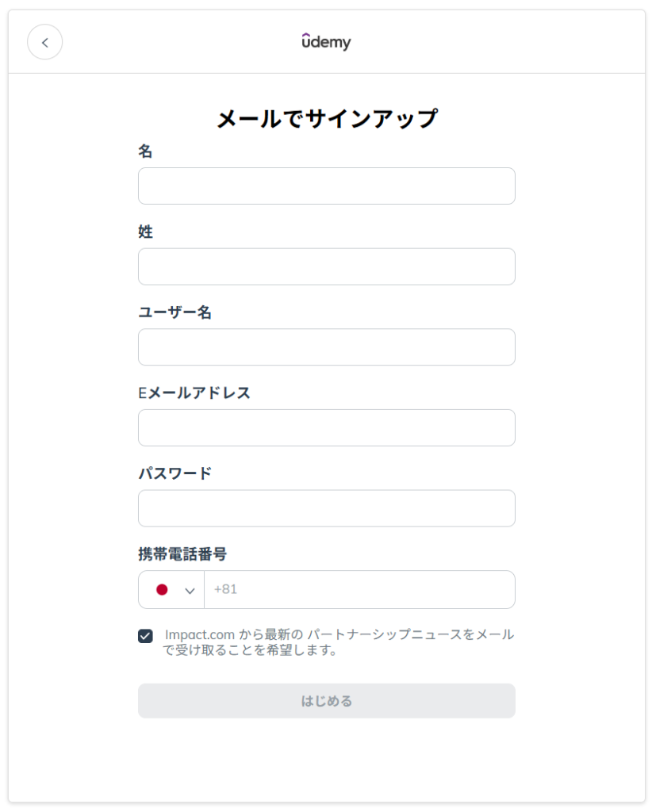Image resolution: width=652 pixels, height=812 pixels.
Task: Focus the 名 (first name) input field
Action: coord(326,186)
